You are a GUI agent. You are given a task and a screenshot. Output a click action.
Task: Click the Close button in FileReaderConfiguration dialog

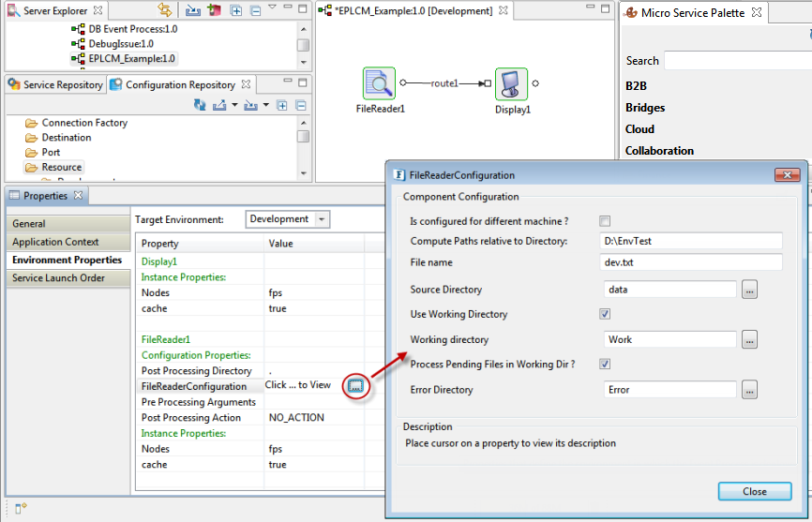tap(754, 491)
